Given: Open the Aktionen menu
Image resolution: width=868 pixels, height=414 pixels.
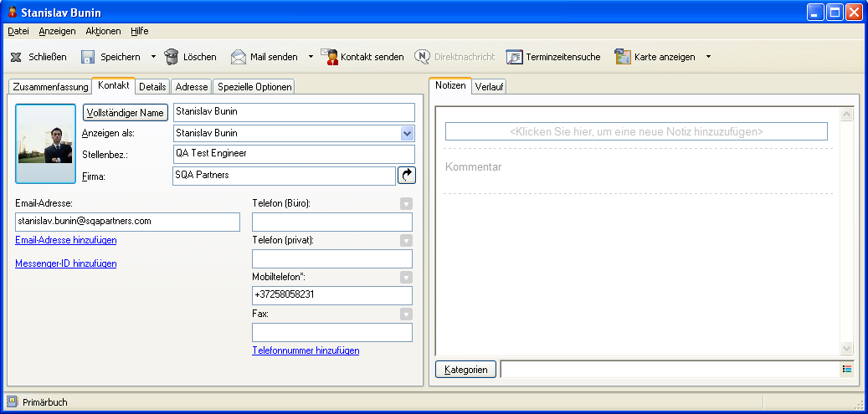Looking at the screenshot, I should click(x=103, y=31).
